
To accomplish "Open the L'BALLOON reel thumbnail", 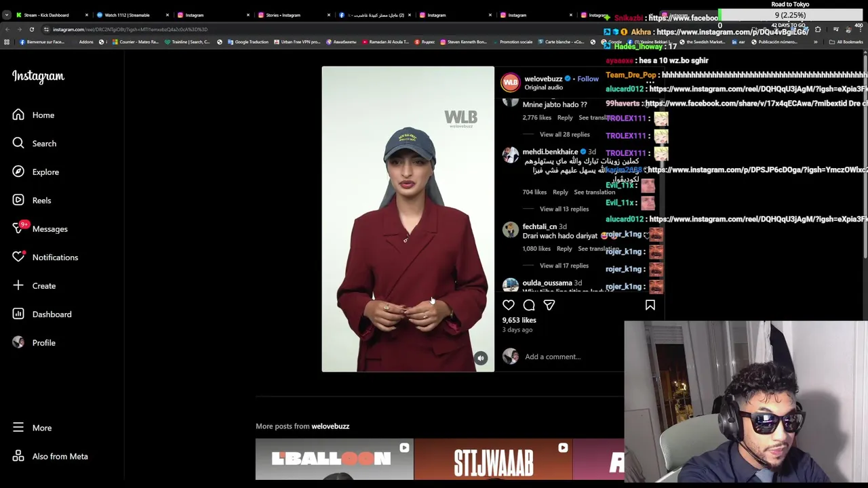I will (334, 460).
